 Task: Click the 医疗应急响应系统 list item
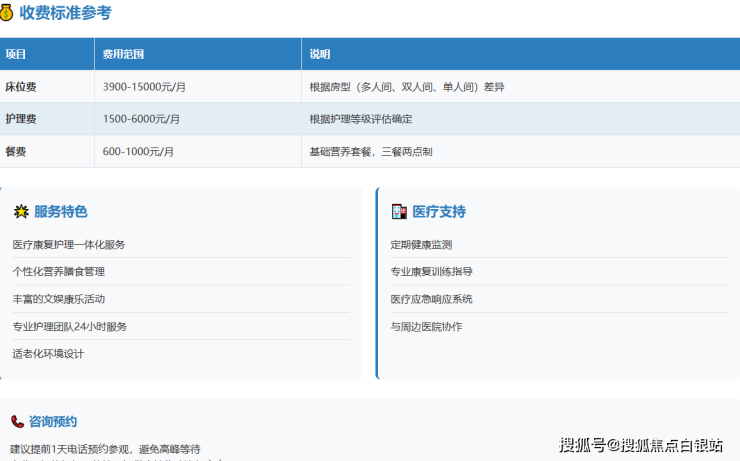click(431, 299)
